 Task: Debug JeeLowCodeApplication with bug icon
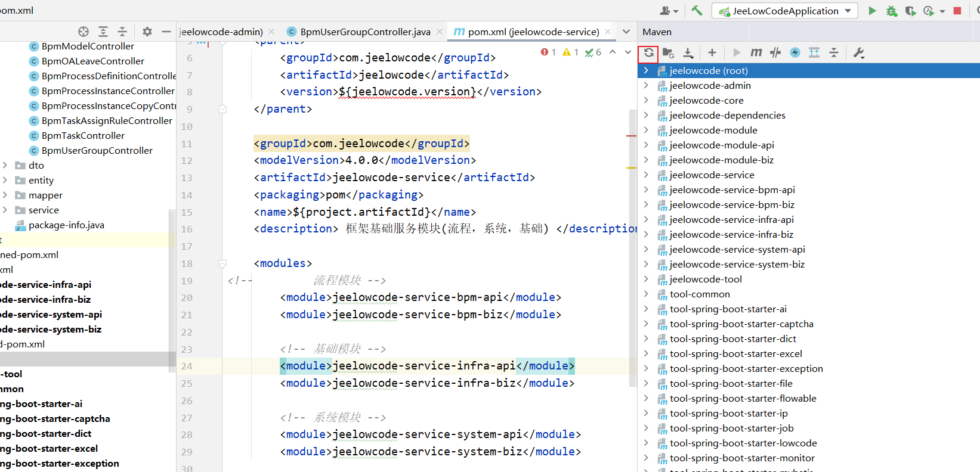pyautogui.click(x=891, y=11)
